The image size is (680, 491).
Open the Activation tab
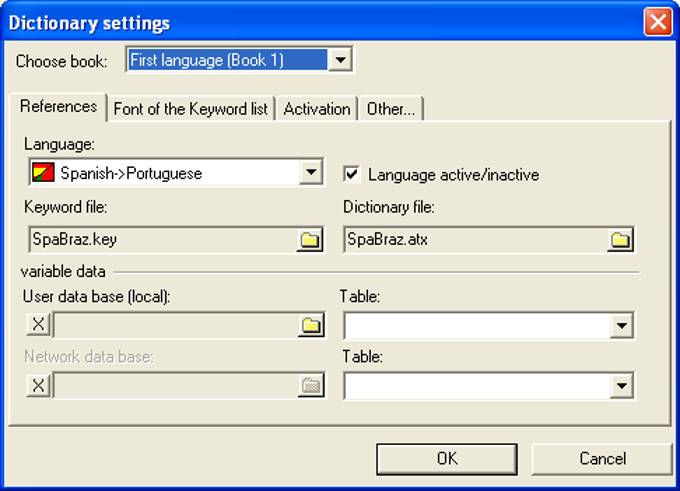pyautogui.click(x=317, y=109)
